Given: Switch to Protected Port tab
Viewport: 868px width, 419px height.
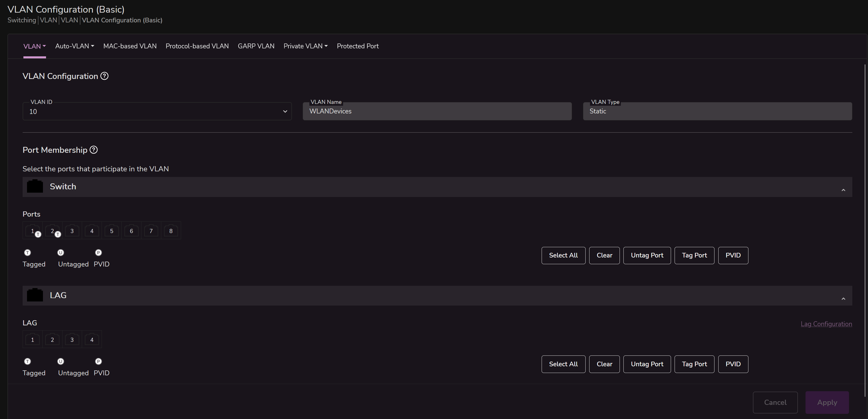Looking at the screenshot, I should [357, 46].
